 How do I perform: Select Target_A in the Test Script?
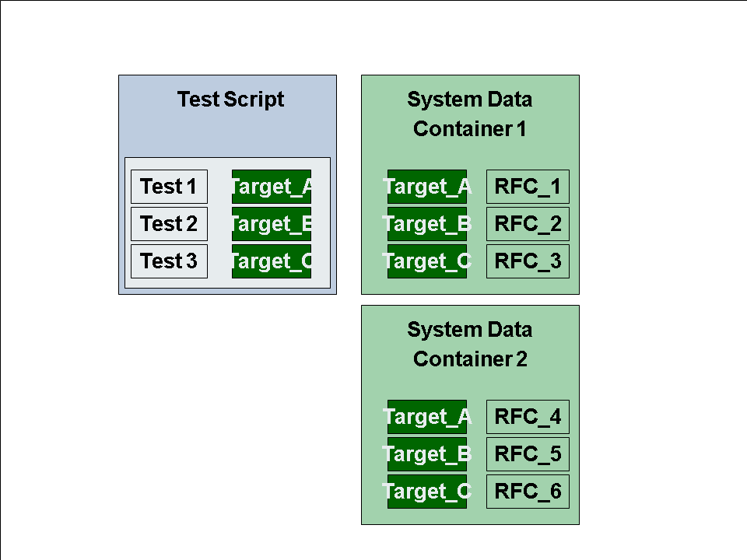pos(272,187)
